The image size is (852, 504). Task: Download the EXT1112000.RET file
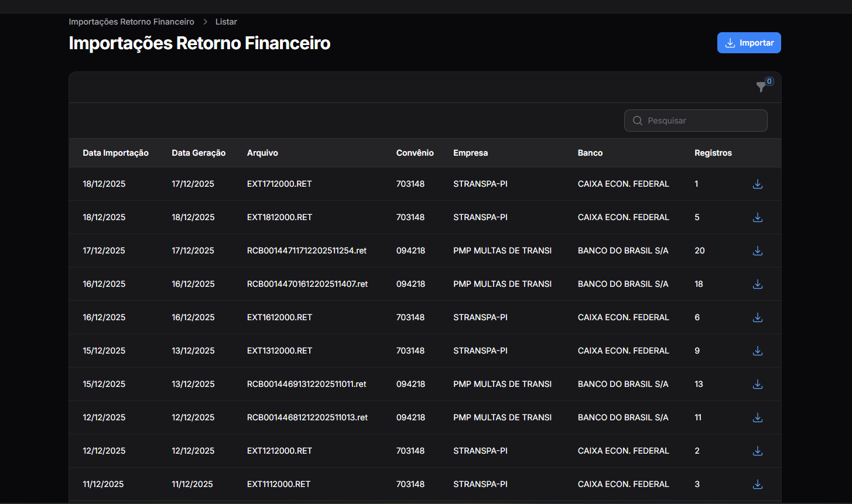click(x=757, y=484)
